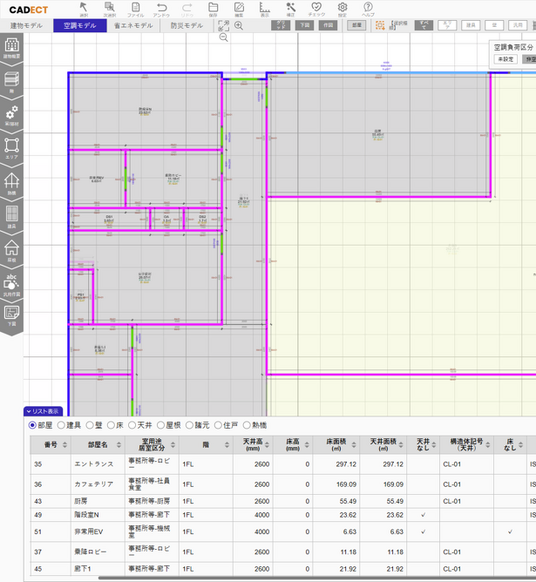Switch to the 建物モデル tab
The width and height of the screenshot is (536, 582).
coord(26,26)
